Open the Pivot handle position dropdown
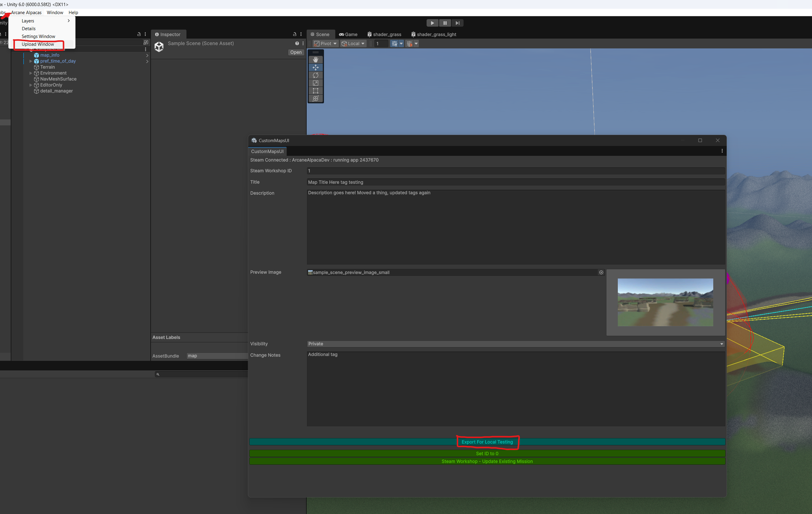This screenshot has width=812, height=514. click(x=325, y=44)
